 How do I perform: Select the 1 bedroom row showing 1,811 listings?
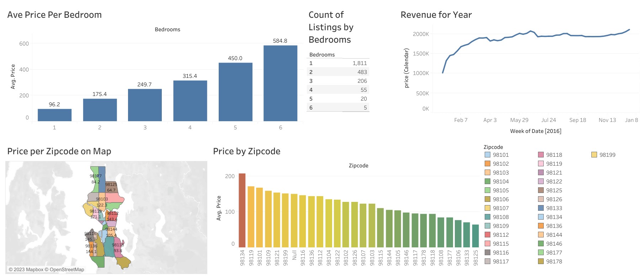pos(338,63)
